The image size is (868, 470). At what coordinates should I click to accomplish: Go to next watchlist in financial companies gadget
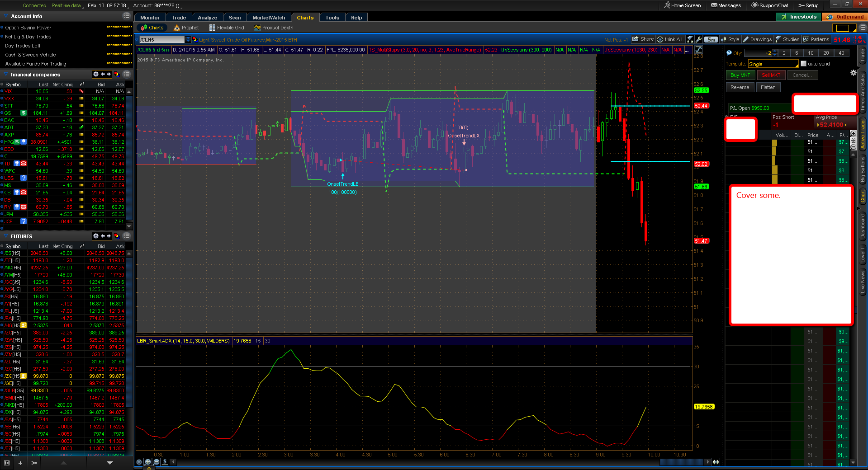pos(109,74)
